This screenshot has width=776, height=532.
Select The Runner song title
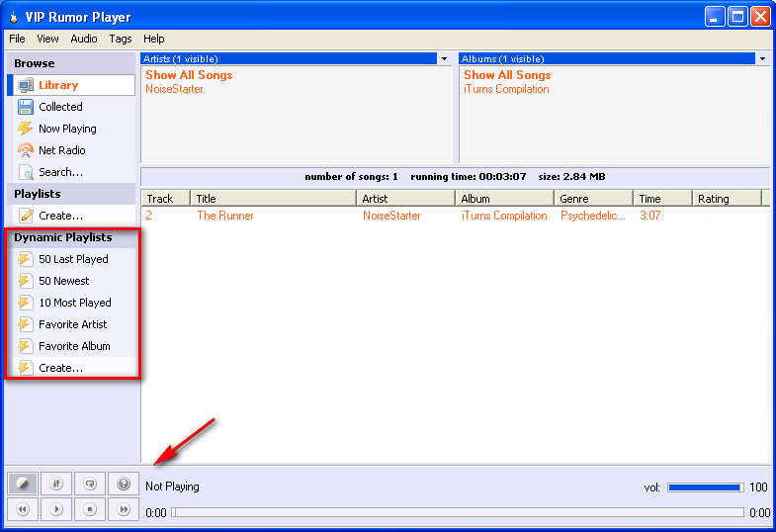tap(225, 216)
